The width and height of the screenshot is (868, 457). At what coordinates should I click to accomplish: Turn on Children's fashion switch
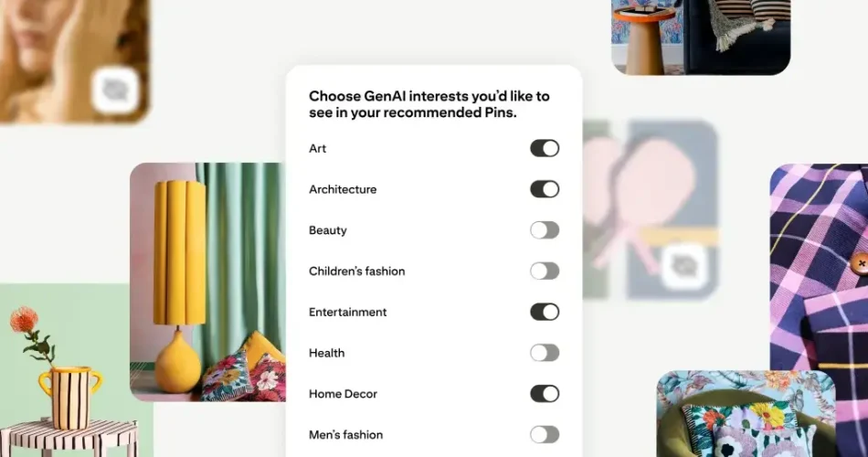pyautogui.click(x=545, y=271)
